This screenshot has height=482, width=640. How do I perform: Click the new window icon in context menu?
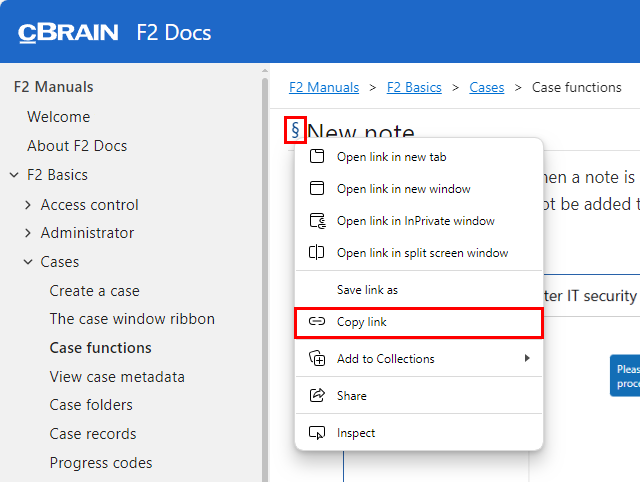click(317, 188)
